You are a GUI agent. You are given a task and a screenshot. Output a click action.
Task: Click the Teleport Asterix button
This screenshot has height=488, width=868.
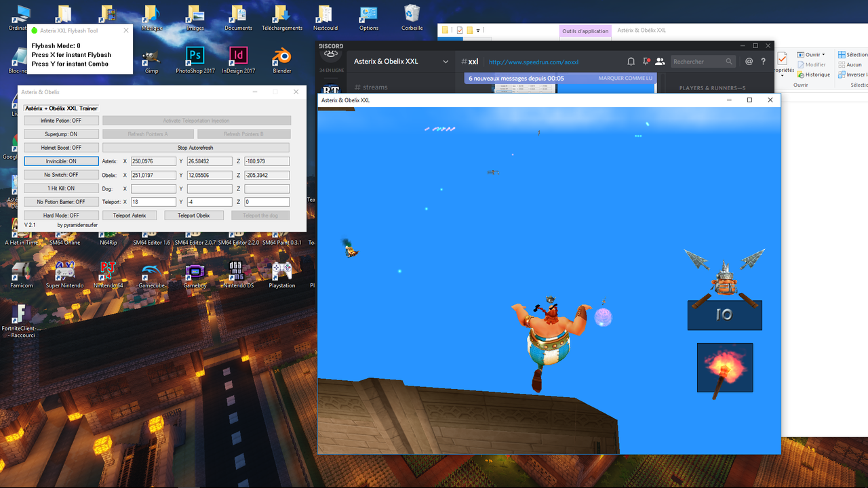tap(130, 216)
